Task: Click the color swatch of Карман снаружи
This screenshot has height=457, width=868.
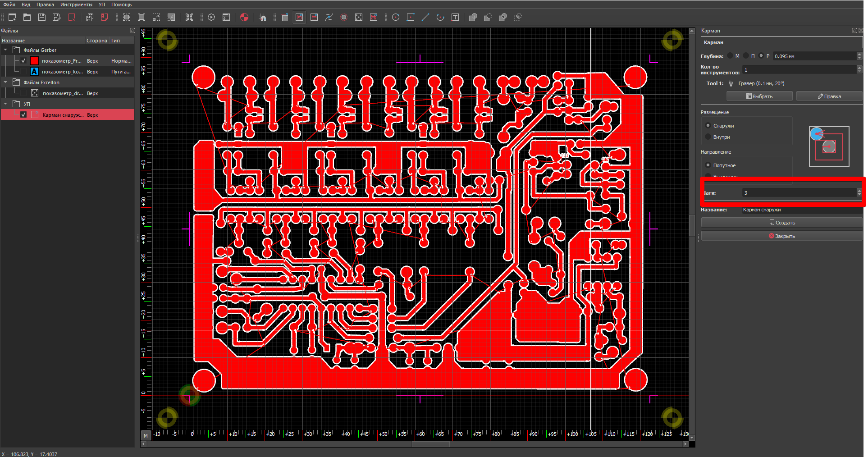Action: (34, 115)
